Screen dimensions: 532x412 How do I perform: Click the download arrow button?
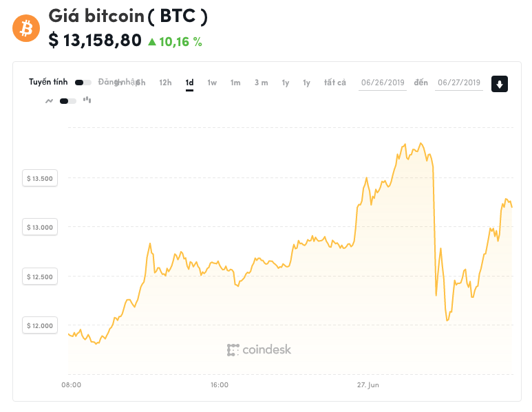click(x=500, y=84)
